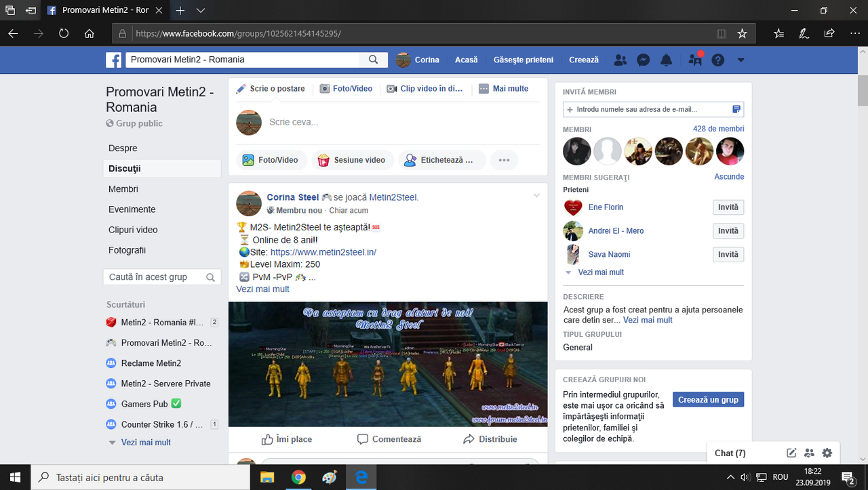Open the Windows Start menu
Viewport: 868px width, 490px height.
(x=16, y=477)
